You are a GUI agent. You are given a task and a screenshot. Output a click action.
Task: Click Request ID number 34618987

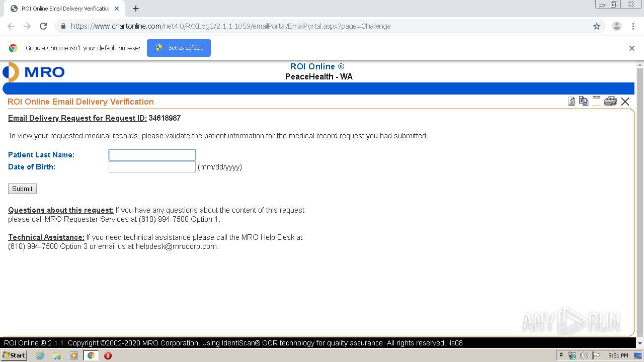pyautogui.click(x=165, y=118)
